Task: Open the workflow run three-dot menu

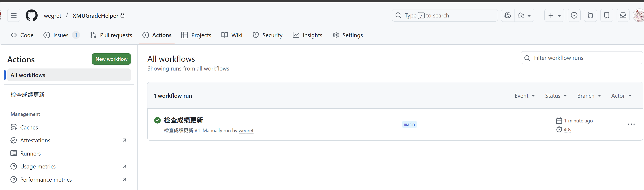Action: click(631, 124)
